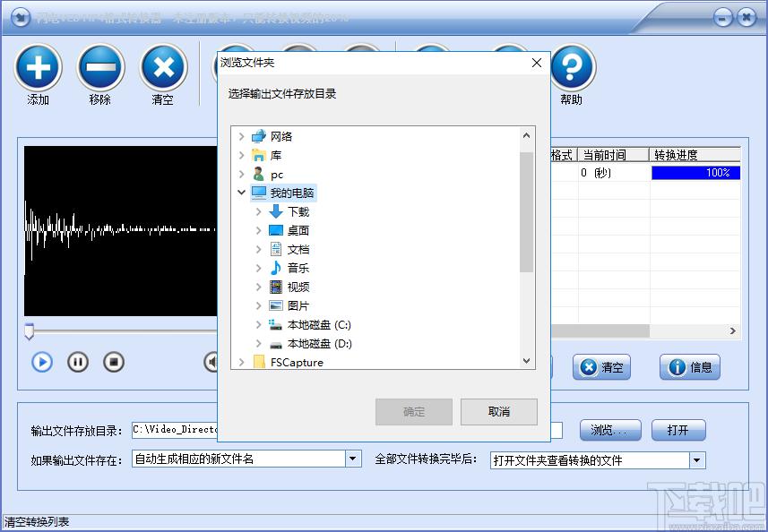Select 本地磁盘 (D:) drive
The width and height of the screenshot is (768, 532).
tap(319, 344)
